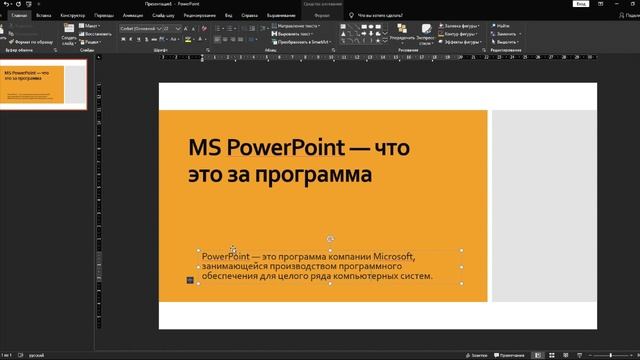The width and height of the screenshot is (640, 360).
Task: Click the spell-check icon in status bar
Action: (x=21, y=356)
